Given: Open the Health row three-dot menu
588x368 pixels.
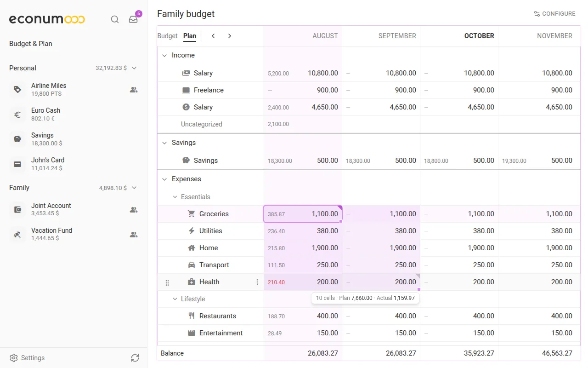Looking at the screenshot, I should (257, 282).
